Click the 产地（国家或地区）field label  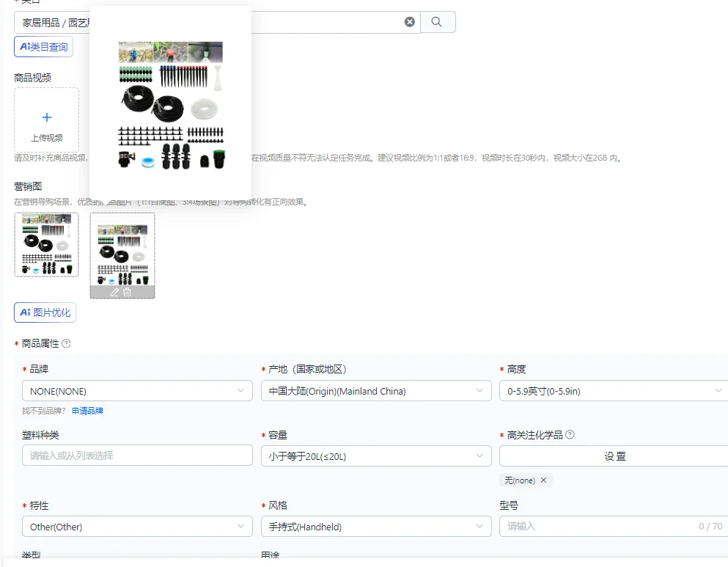(307, 369)
